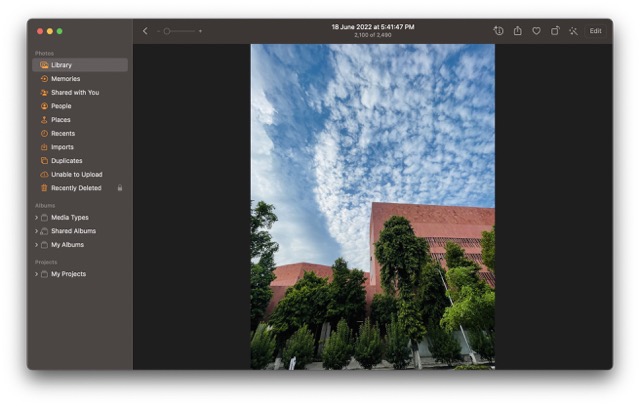Viewport: 640px width, 406px height.
Task: Expand the Media Types group
Action: (37, 217)
